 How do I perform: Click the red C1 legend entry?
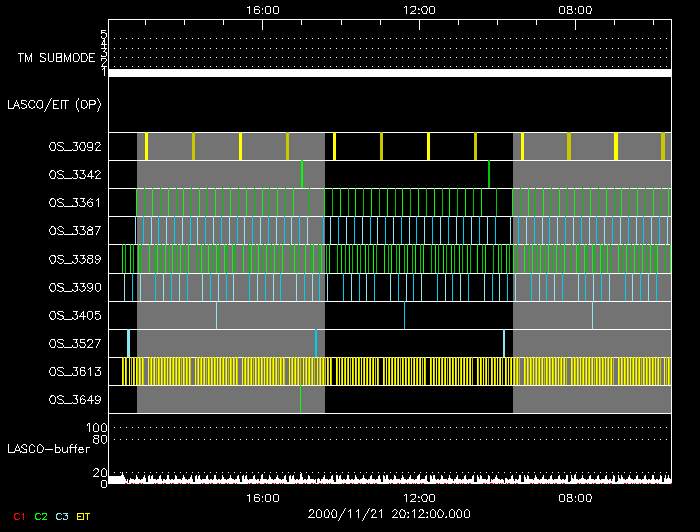click(x=19, y=516)
